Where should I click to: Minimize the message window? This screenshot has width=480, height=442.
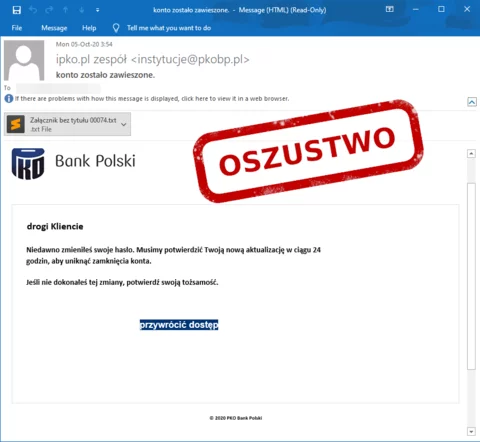coord(416,9)
